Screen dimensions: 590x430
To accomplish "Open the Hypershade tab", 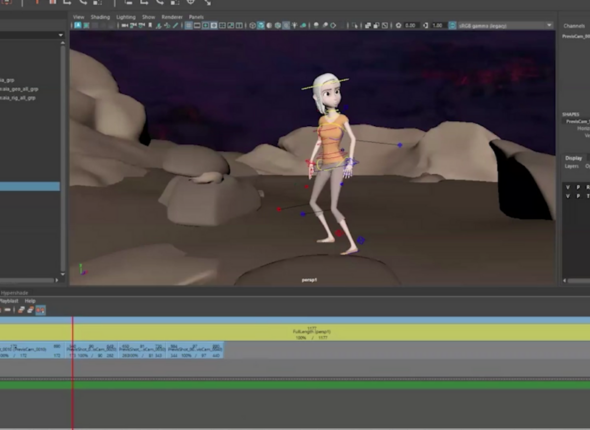I will pos(14,293).
